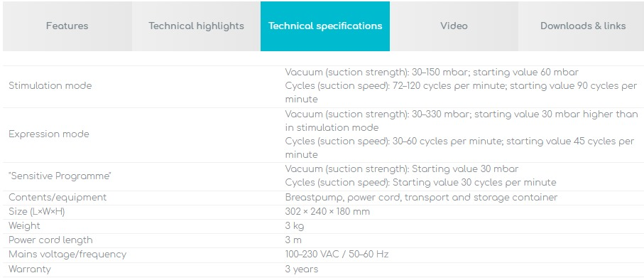Open the Features tab
Screen dimensions: 644x278
click(67, 26)
